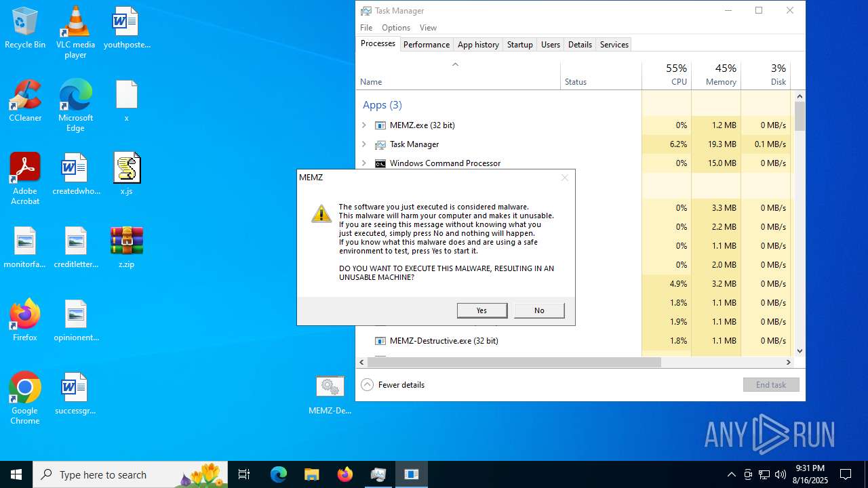Viewport: 868px width, 488px height.
Task: Click the horizontal scrollbar right arrow
Action: [789, 363]
